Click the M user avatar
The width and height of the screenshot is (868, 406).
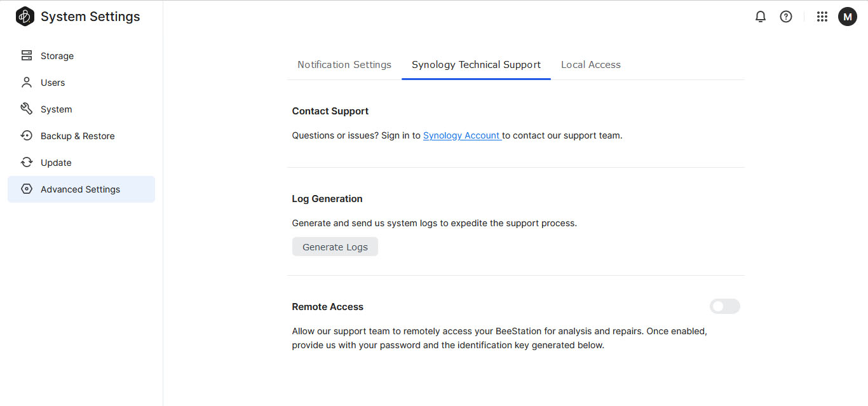tap(847, 17)
